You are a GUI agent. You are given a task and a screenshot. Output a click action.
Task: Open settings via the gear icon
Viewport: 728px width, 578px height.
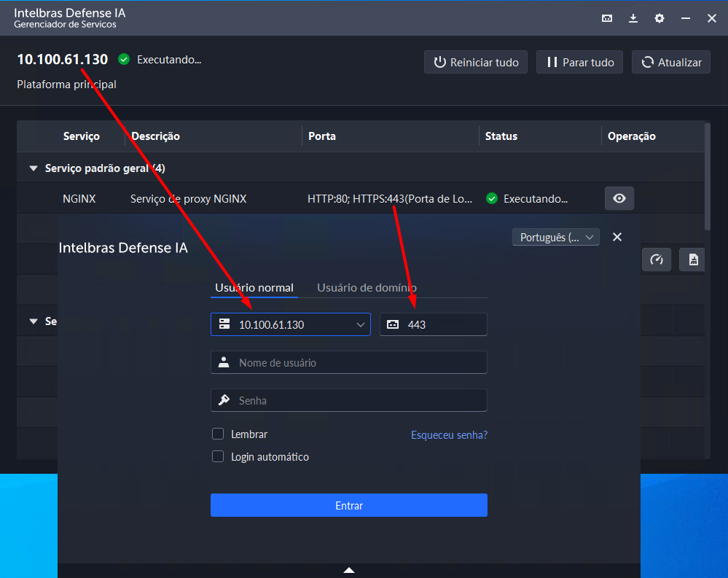pos(659,18)
